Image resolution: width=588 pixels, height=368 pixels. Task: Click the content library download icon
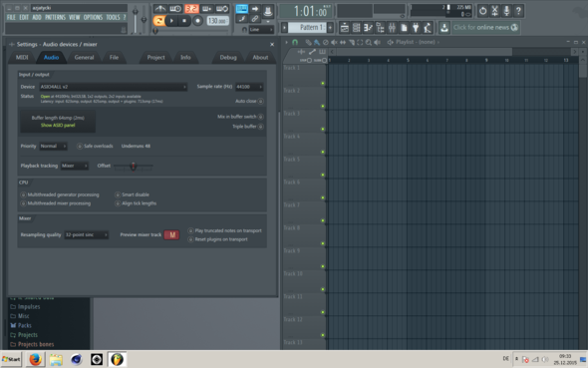click(x=444, y=27)
